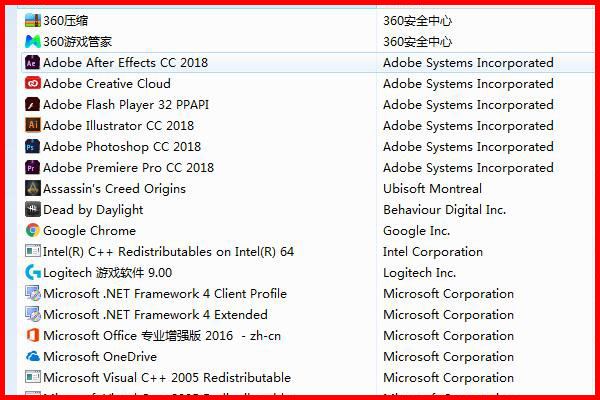Click the Assassin's Creed Origins icon
Viewport: 600px width, 400px height.
(33, 188)
